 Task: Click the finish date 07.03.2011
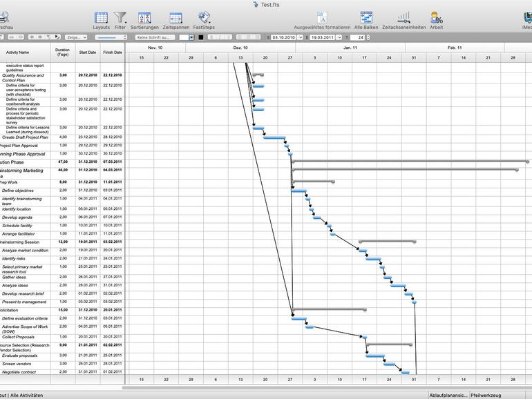(x=113, y=162)
